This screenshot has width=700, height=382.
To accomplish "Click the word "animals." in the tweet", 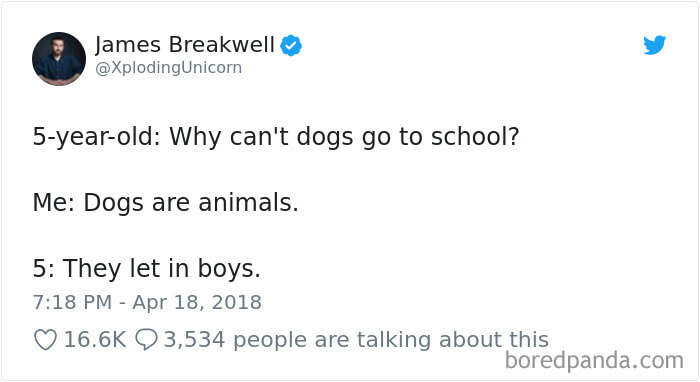I will tap(248, 203).
